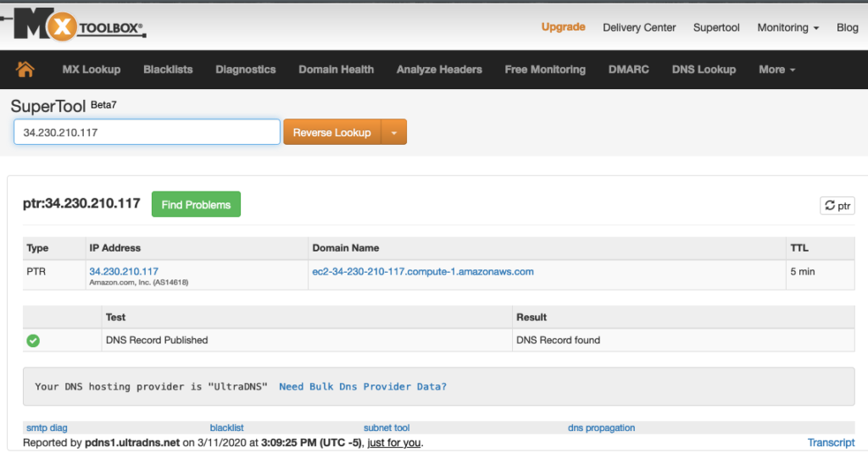
Task: Open the ec2 amazonaws.com domain link
Action: click(x=423, y=271)
